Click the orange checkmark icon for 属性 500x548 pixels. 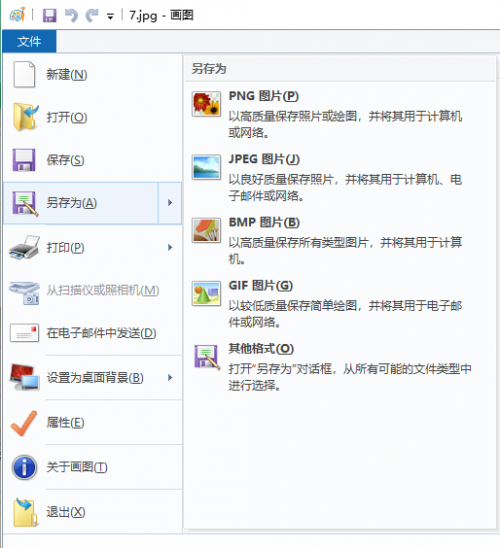(24, 423)
